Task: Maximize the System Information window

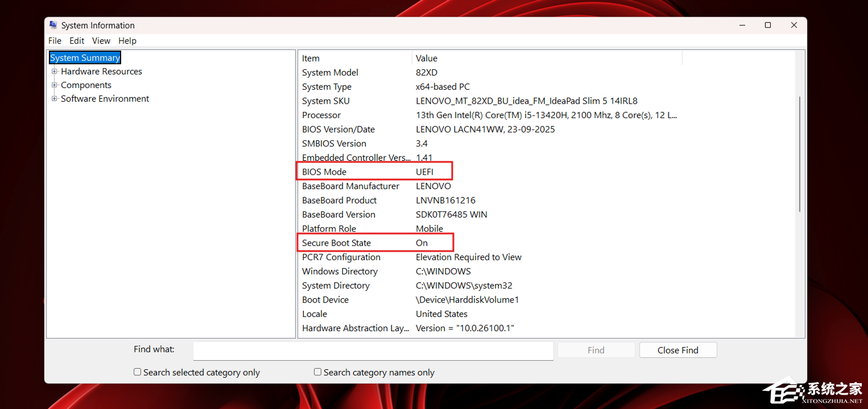Action: tap(768, 25)
